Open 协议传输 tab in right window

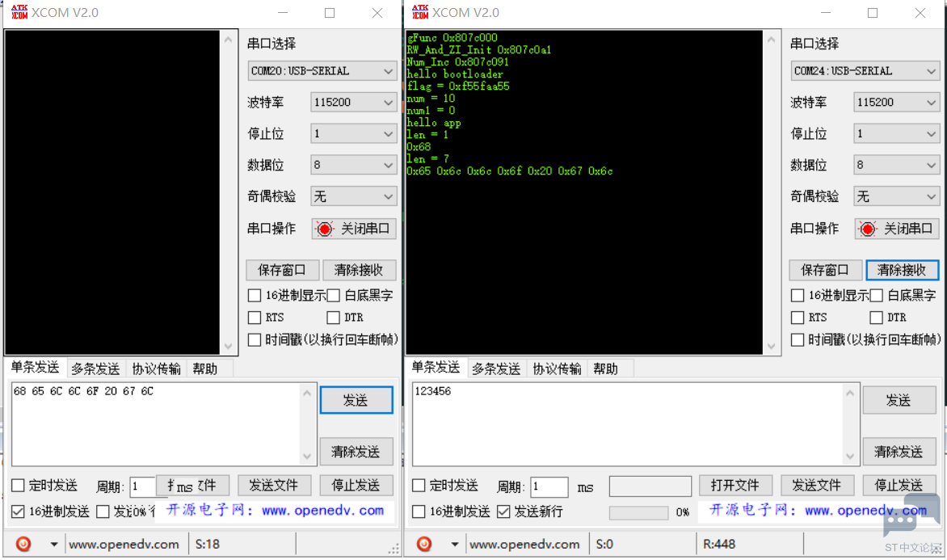pos(557,368)
